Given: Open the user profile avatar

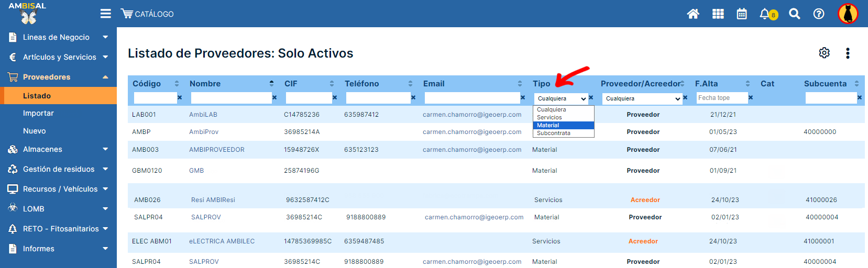Looking at the screenshot, I should point(847,14).
